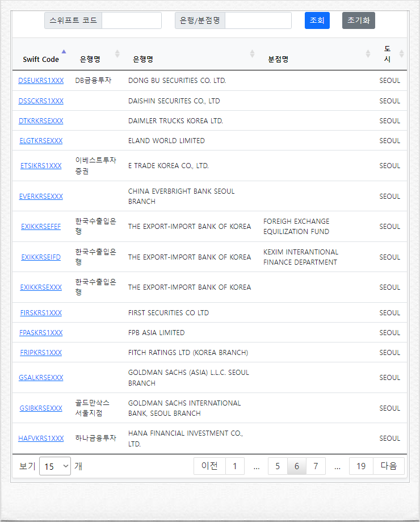Select HANA FINANCIAL INVESTMENT CO., LTD. cell
420x522 pixels.
coord(186,439)
